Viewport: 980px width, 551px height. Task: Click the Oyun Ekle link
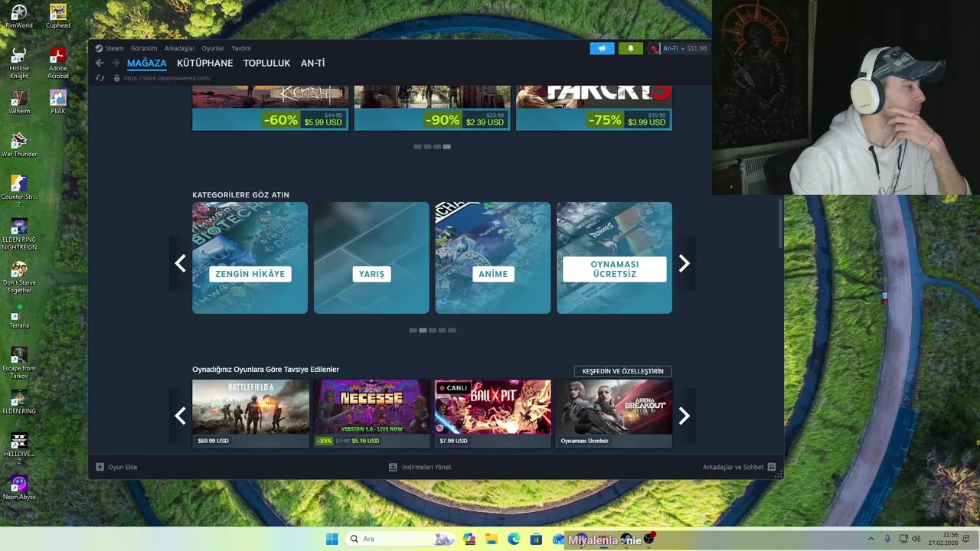[122, 467]
